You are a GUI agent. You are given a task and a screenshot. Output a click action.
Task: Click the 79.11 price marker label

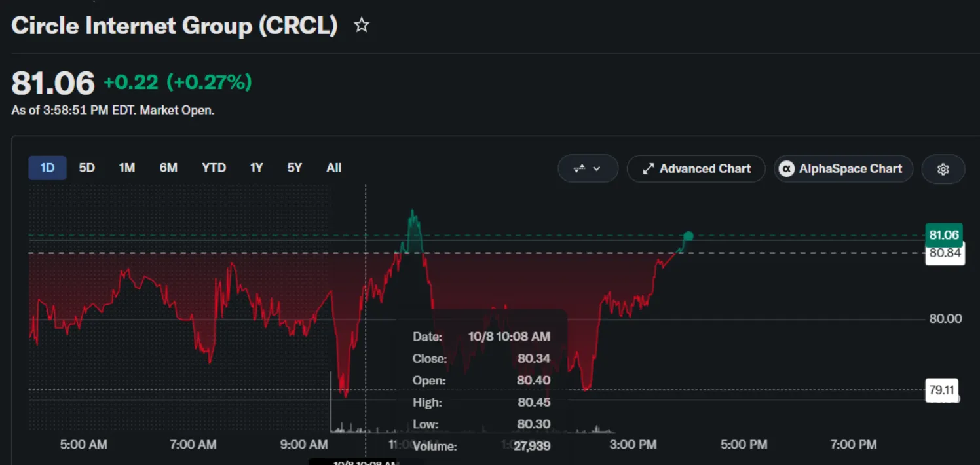(x=941, y=390)
